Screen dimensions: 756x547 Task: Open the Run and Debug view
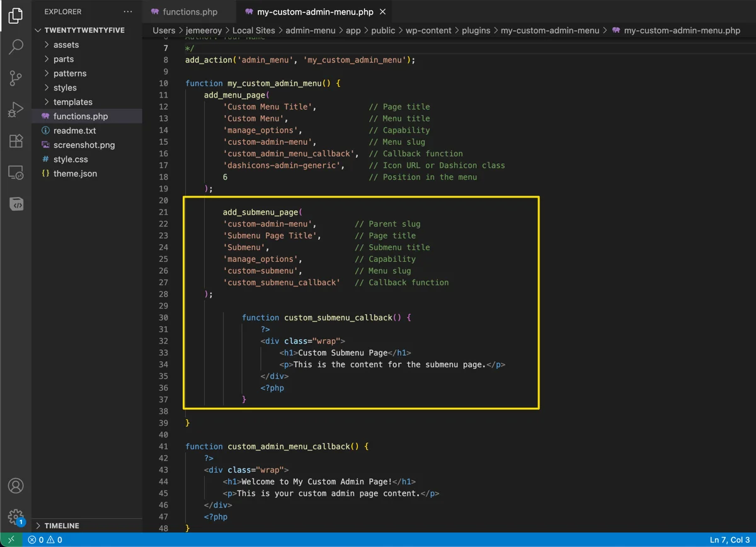tap(16, 110)
